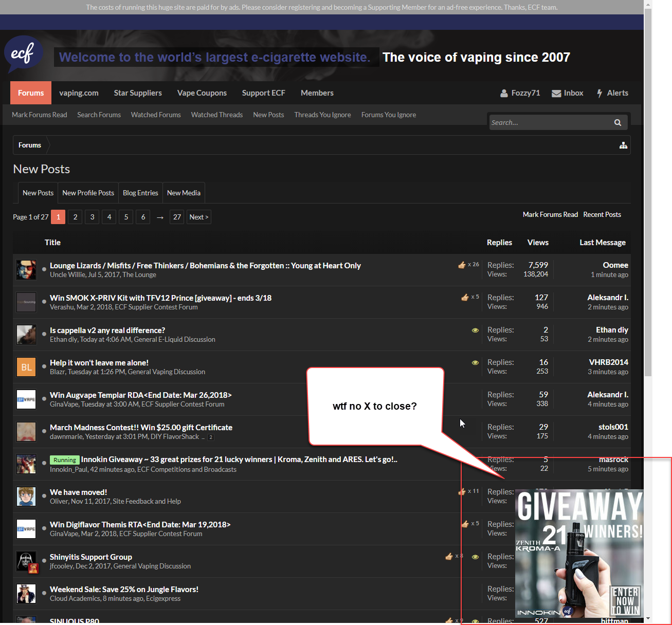The image size is (672, 625).
Task: Click dawnmarie avatar on March Madness row
Action: click(x=26, y=432)
